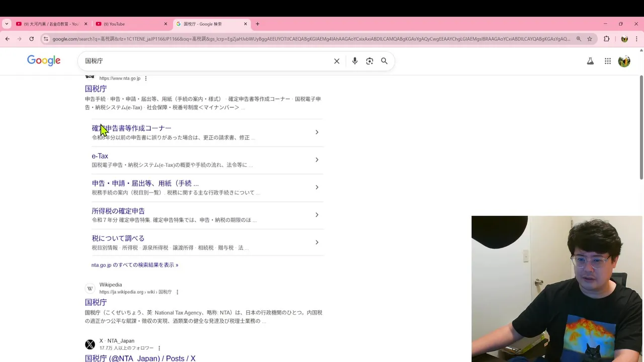This screenshot has height=362, width=644.
Task: Open the 国税庁 nta.go.jp result title
Action: (96, 89)
